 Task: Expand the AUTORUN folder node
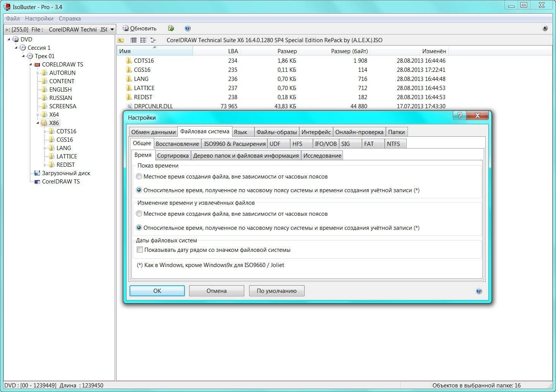(x=38, y=73)
